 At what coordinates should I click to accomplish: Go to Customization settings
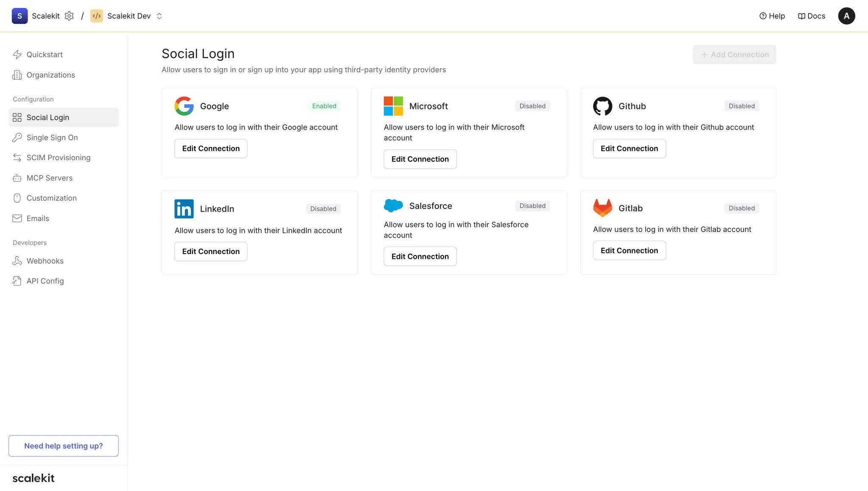64,198
